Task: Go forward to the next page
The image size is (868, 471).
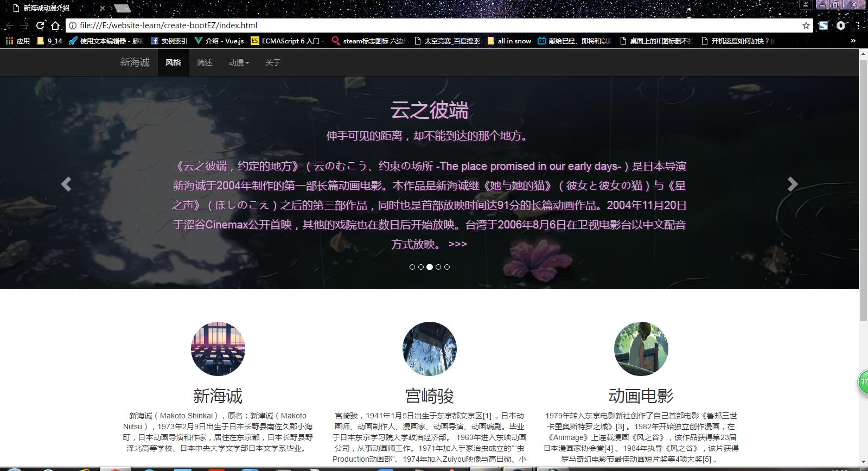Action: pyautogui.click(x=24, y=26)
